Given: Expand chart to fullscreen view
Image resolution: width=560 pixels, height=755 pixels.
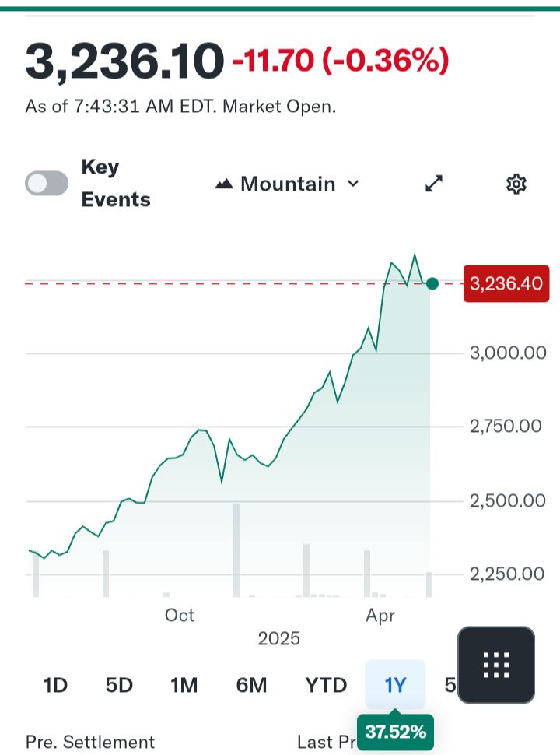Looking at the screenshot, I should point(434,184).
